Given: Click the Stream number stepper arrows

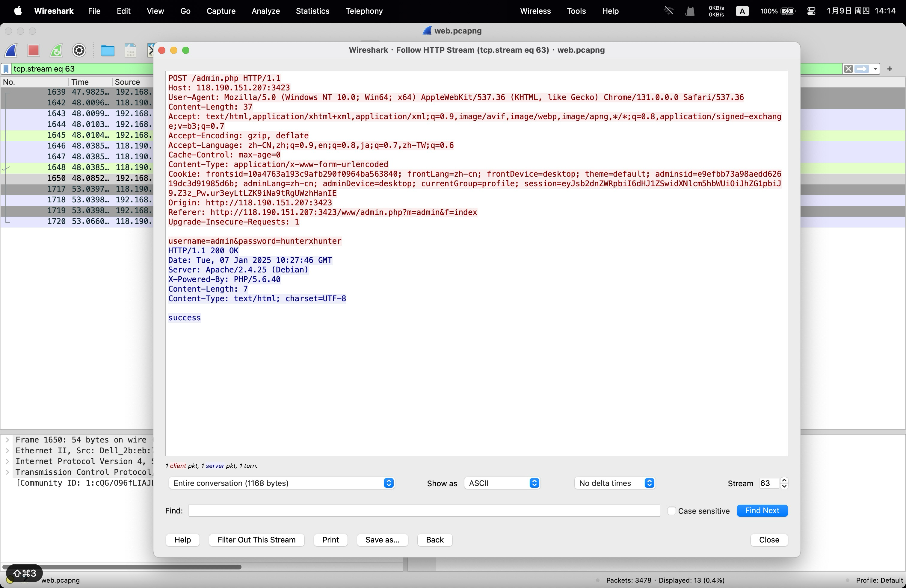Looking at the screenshot, I should pyautogui.click(x=784, y=483).
